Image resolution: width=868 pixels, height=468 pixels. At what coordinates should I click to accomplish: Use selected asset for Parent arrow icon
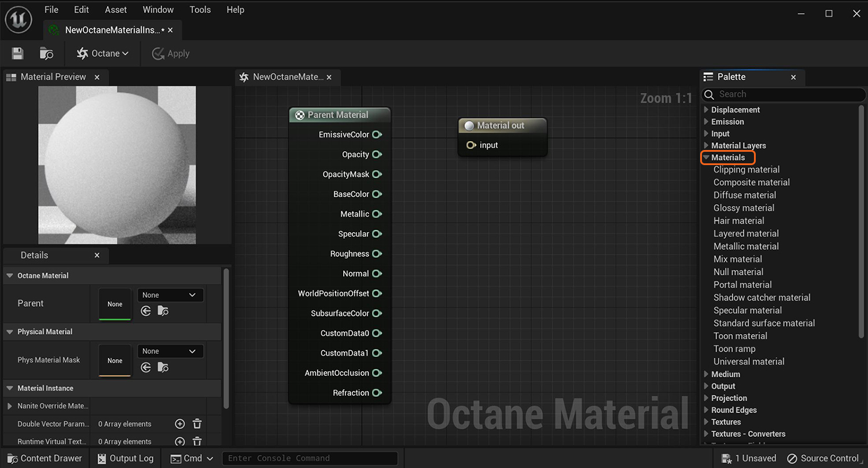coord(146,311)
